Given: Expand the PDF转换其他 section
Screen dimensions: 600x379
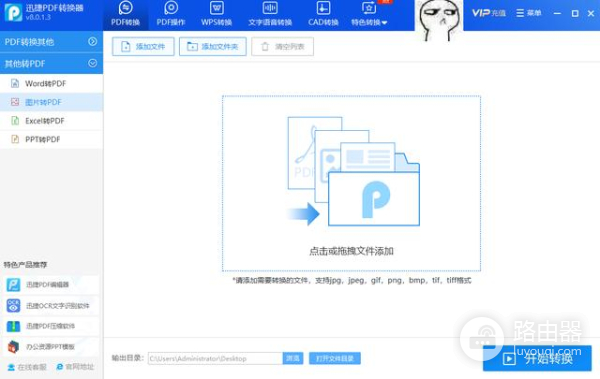Looking at the screenshot, I should tap(51, 42).
